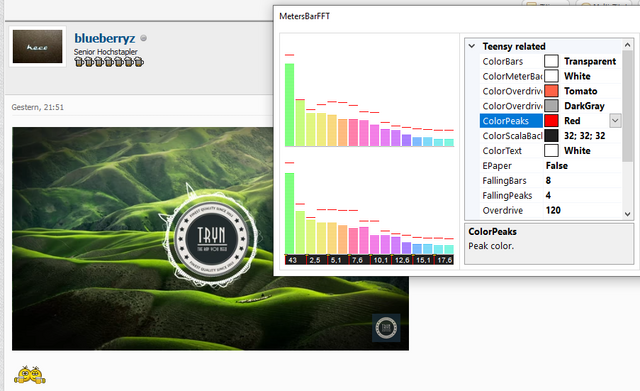Click the tall green bar in upper FFT meter
Screen dimensions: 640x391
289,104
